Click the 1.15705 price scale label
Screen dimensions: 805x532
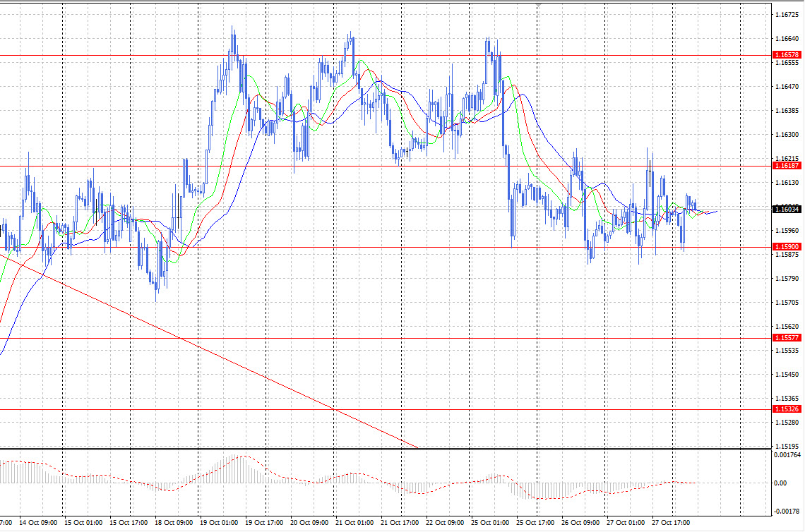[787, 303]
